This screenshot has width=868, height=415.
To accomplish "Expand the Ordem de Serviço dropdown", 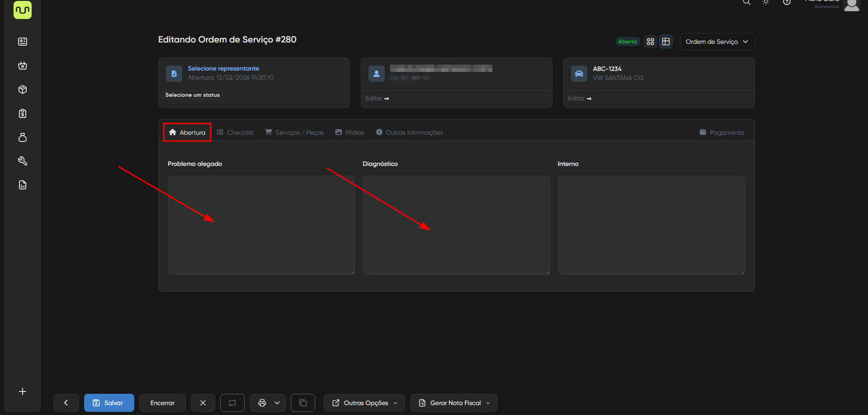I will click(x=717, y=42).
